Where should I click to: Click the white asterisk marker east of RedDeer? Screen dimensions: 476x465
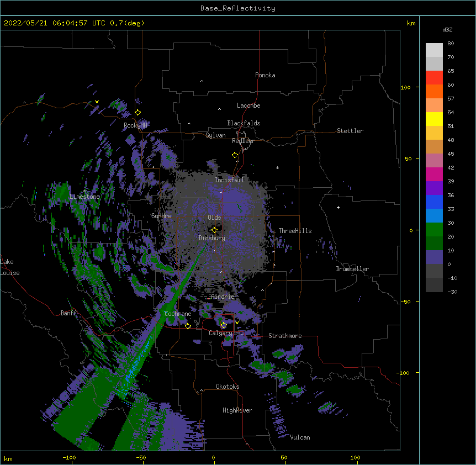coord(277,167)
